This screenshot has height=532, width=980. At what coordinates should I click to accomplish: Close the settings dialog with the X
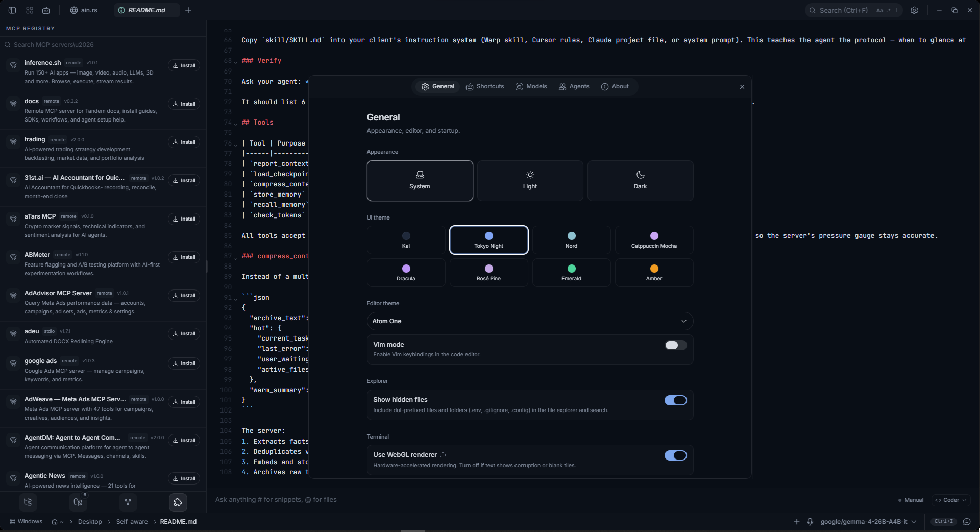[x=742, y=87]
